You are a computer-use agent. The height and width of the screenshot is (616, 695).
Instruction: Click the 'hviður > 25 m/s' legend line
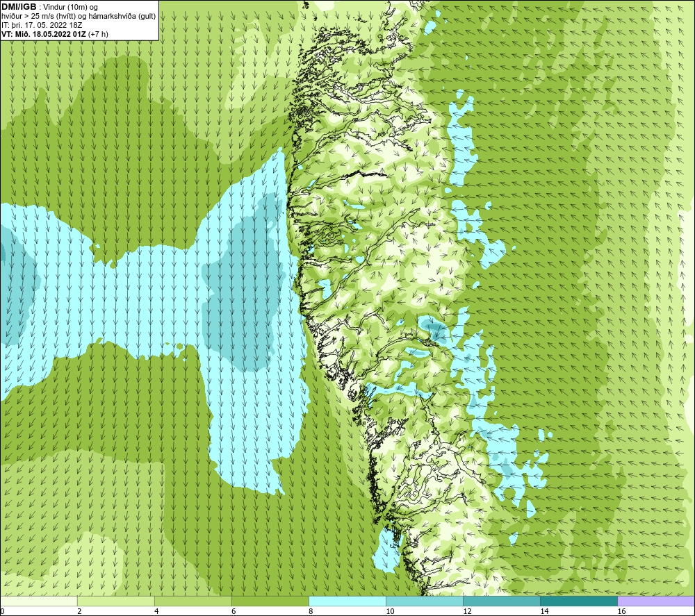[x=79, y=16]
